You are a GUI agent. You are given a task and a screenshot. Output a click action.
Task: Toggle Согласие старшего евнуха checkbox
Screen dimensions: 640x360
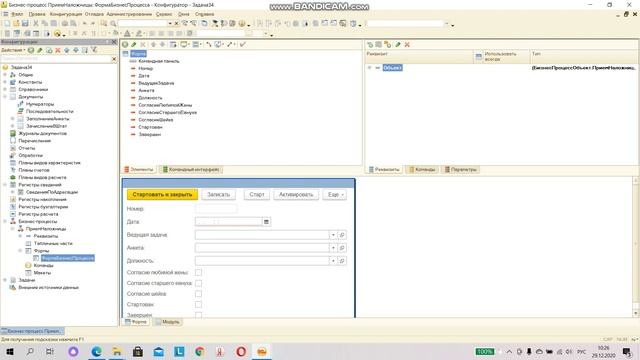click(x=198, y=283)
